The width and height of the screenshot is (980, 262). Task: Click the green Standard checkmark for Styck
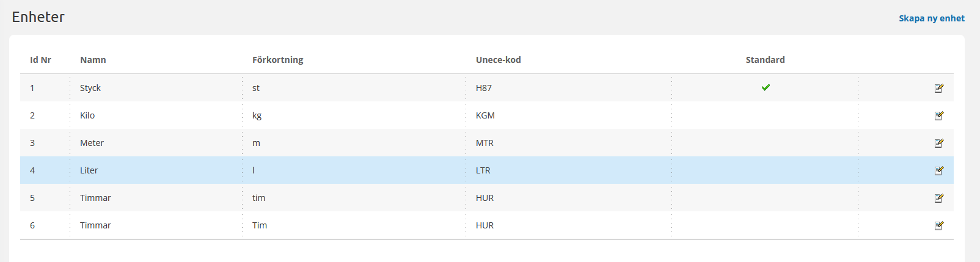point(766,87)
